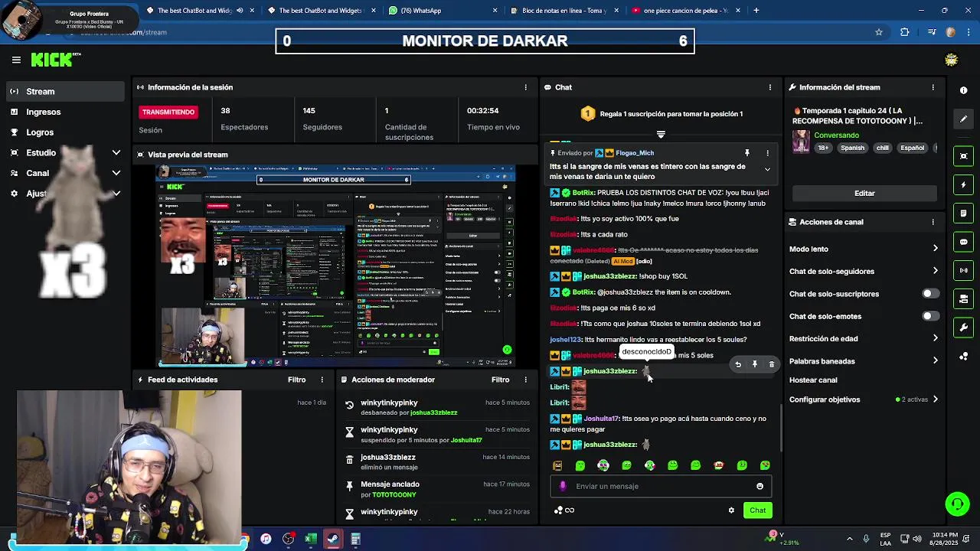
Task: Toggle the chat bubble panel icon
Action: tap(963, 242)
